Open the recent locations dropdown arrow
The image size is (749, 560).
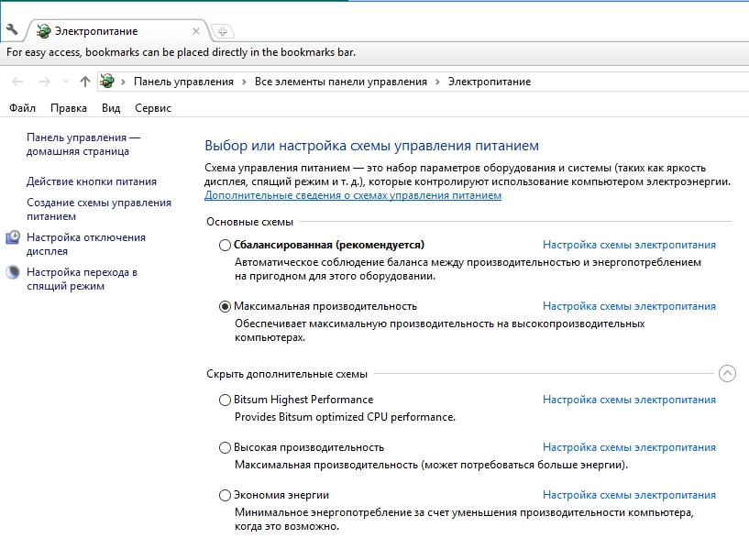[66, 82]
